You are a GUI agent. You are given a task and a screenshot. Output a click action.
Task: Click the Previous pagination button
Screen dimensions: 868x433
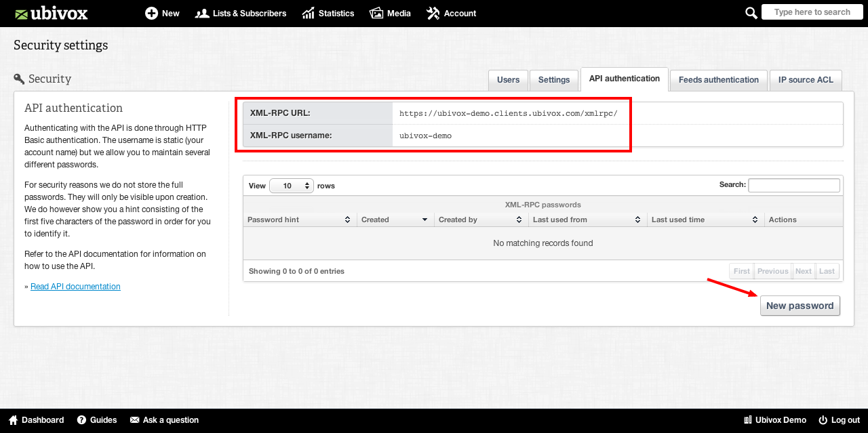[x=773, y=271]
